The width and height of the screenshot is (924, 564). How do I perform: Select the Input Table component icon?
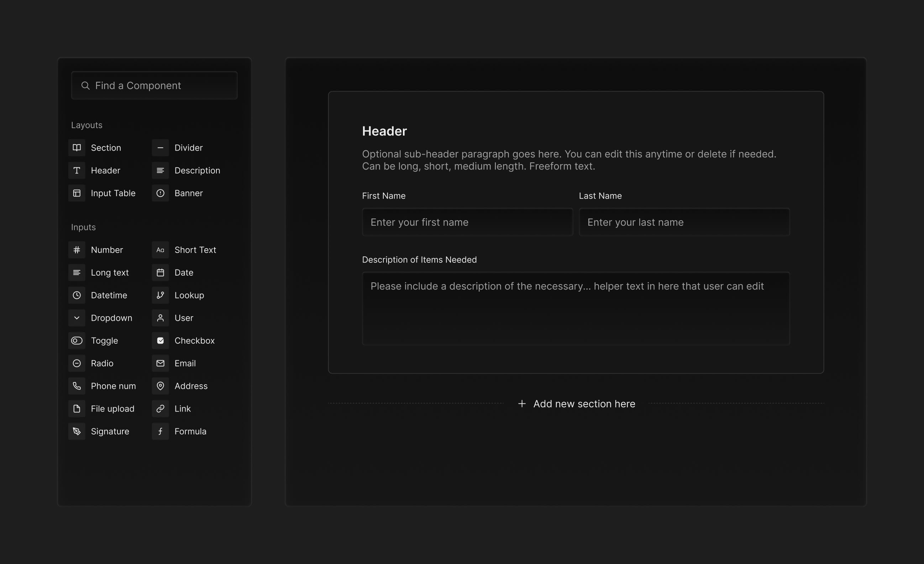coord(77,193)
